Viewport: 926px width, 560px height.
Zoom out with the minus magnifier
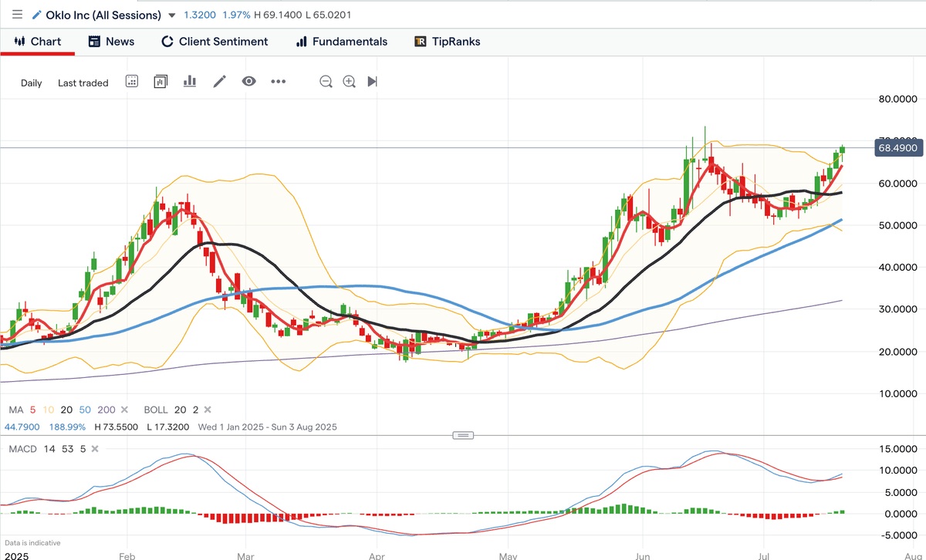(326, 81)
